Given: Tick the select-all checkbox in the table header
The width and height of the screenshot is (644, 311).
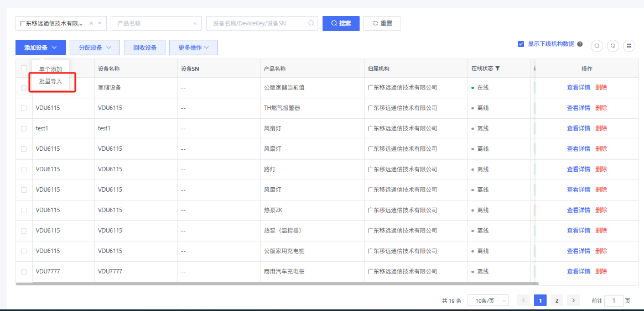Looking at the screenshot, I should coord(24,68).
